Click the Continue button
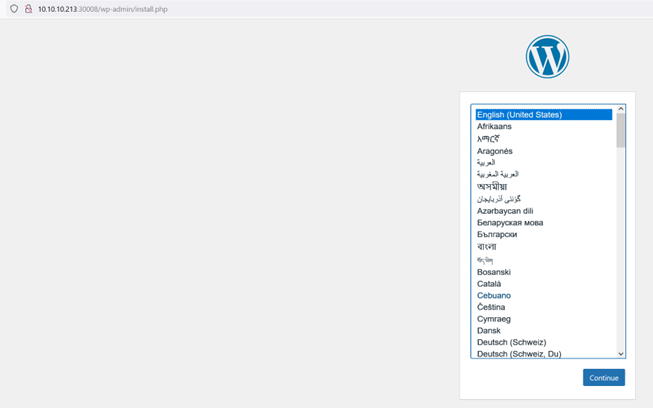Screen dimensions: 653x408 [x=603, y=378]
